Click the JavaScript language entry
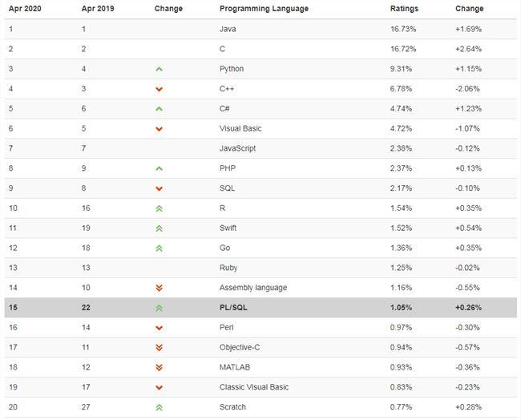 tap(237, 148)
